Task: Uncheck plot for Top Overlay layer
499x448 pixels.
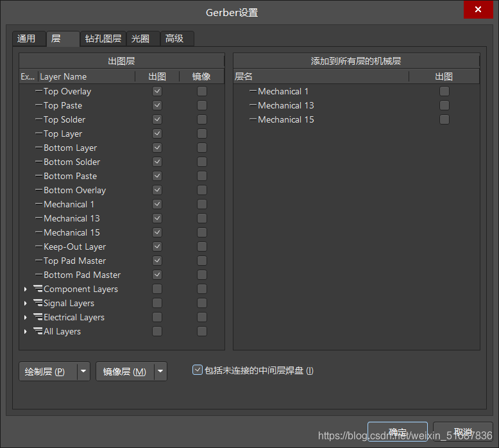Action: 157,91
